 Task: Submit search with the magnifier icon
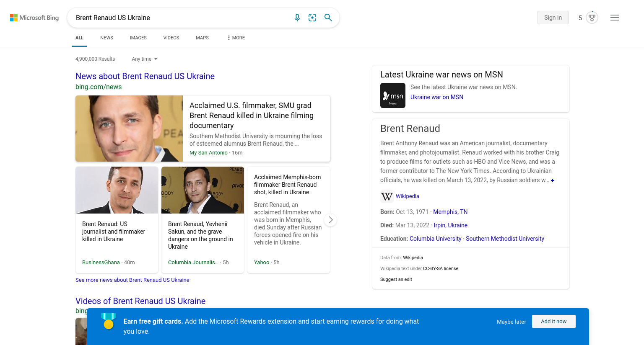(x=328, y=18)
